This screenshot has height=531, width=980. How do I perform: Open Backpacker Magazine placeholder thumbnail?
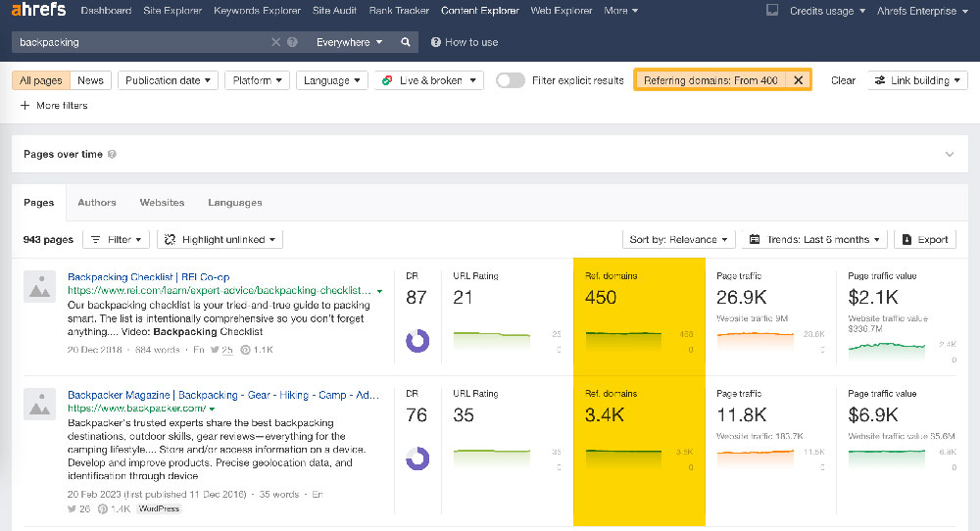[39, 405]
